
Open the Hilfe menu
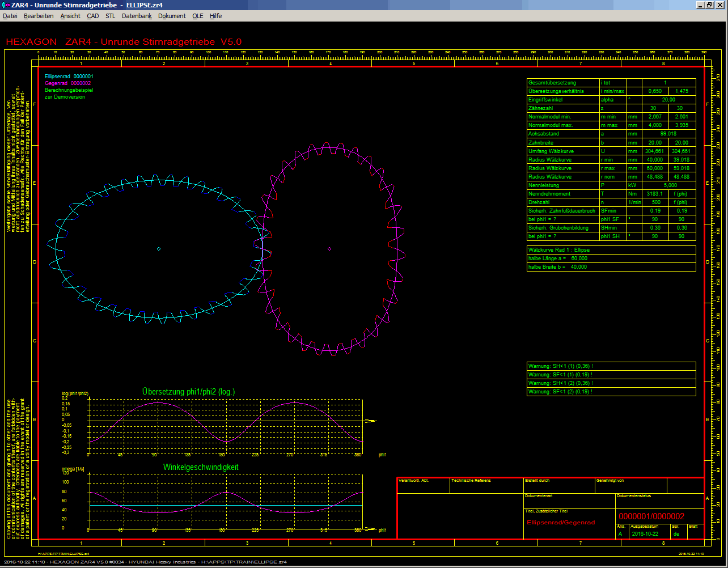click(x=216, y=16)
